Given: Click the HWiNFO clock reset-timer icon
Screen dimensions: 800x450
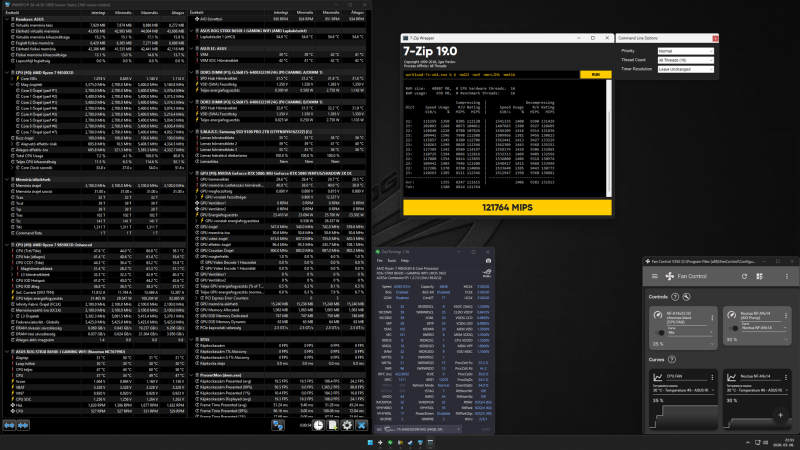Looking at the screenshot, I should pyautogui.click(x=318, y=425).
